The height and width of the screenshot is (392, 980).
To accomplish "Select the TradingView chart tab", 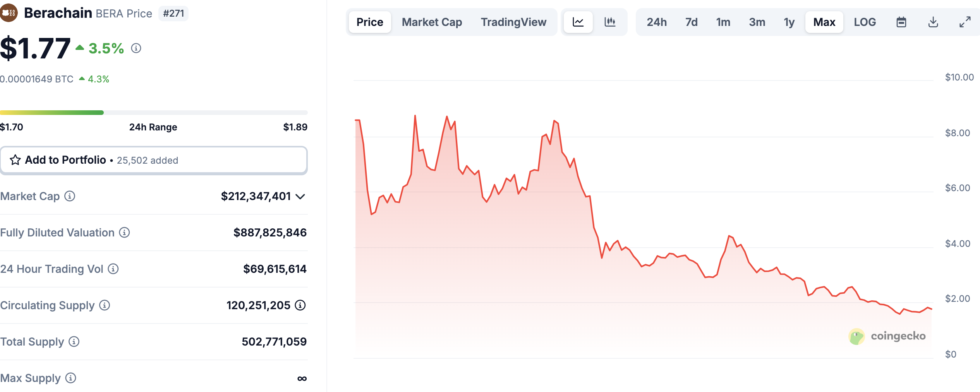I will pos(513,22).
